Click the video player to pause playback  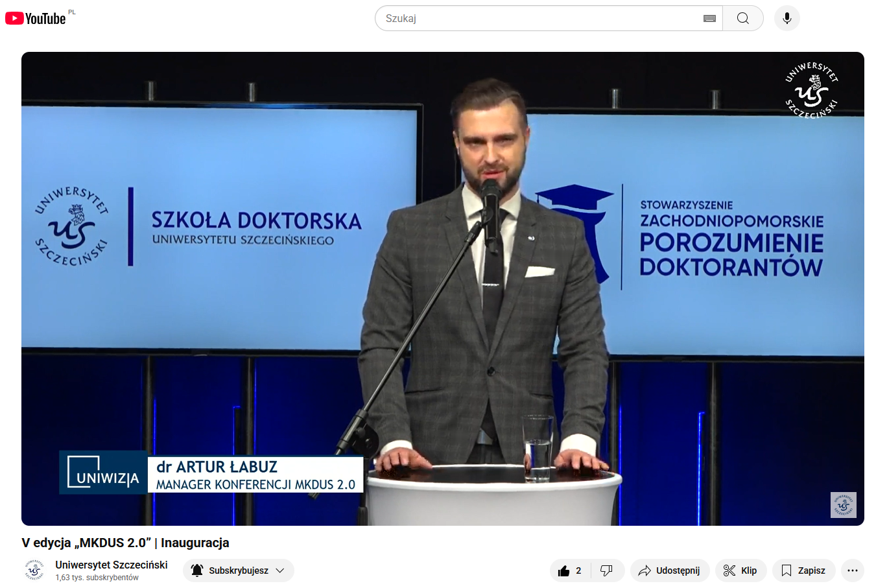[442, 288]
